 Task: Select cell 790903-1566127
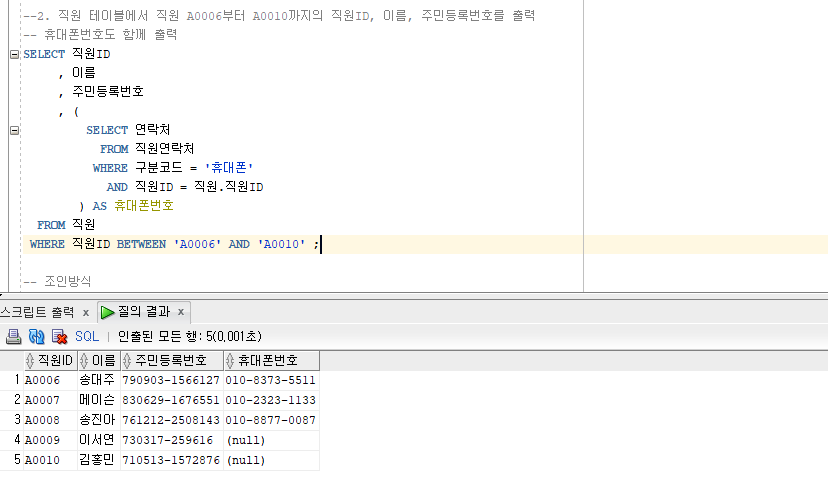click(x=171, y=380)
